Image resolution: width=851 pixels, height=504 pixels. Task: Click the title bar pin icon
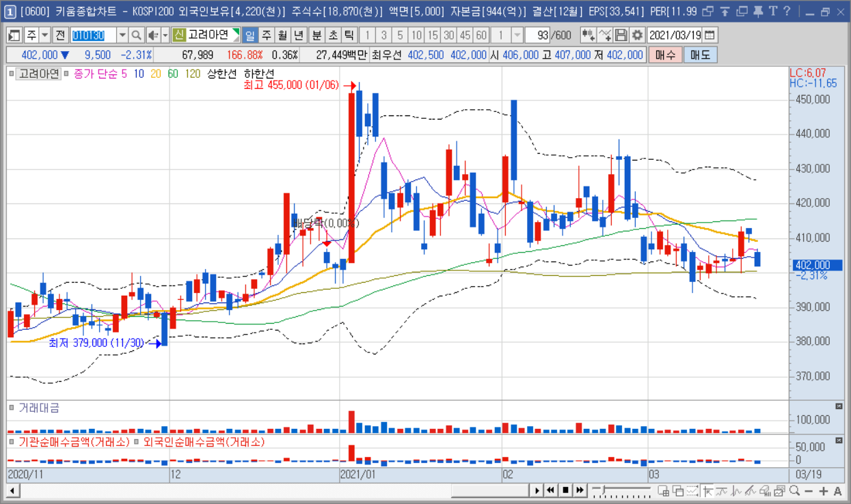[x=758, y=12]
